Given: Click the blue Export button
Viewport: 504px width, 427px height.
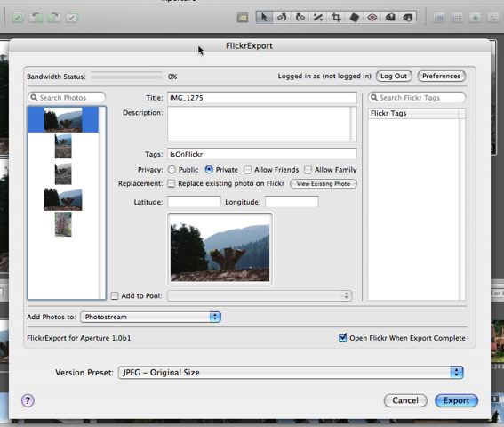Looking at the screenshot, I should [x=456, y=400].
